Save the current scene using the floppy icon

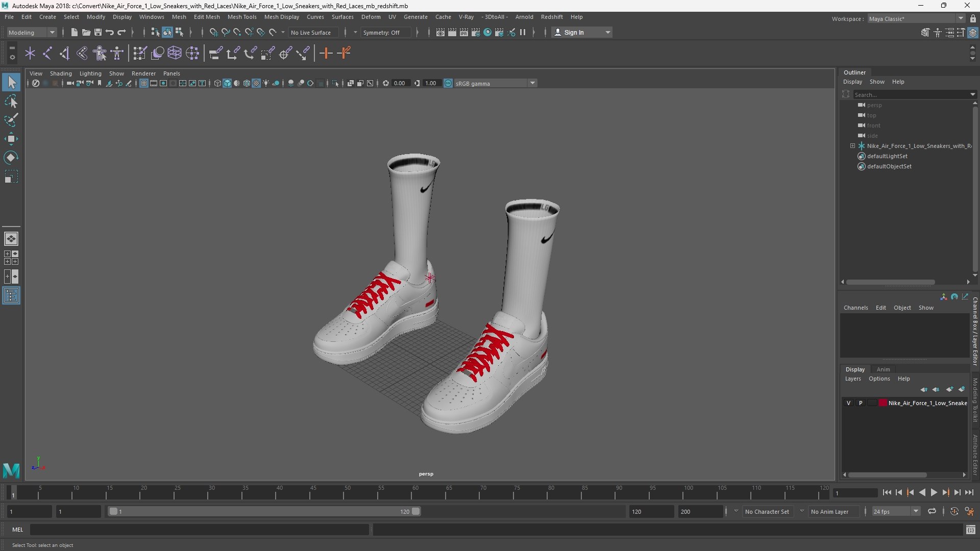coord(98,32)
